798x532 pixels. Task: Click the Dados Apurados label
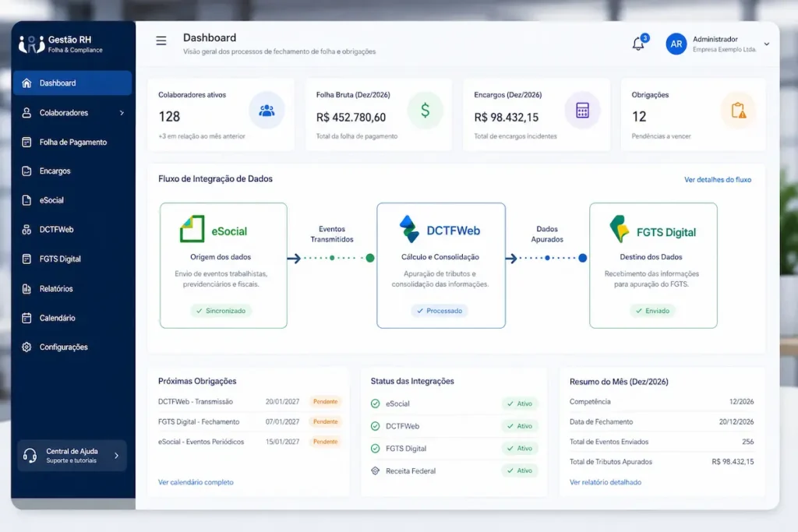(x=547, y=234)
